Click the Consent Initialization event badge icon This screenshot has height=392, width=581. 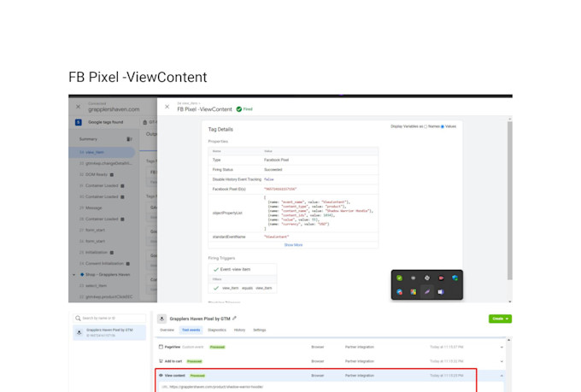point(128,264)
